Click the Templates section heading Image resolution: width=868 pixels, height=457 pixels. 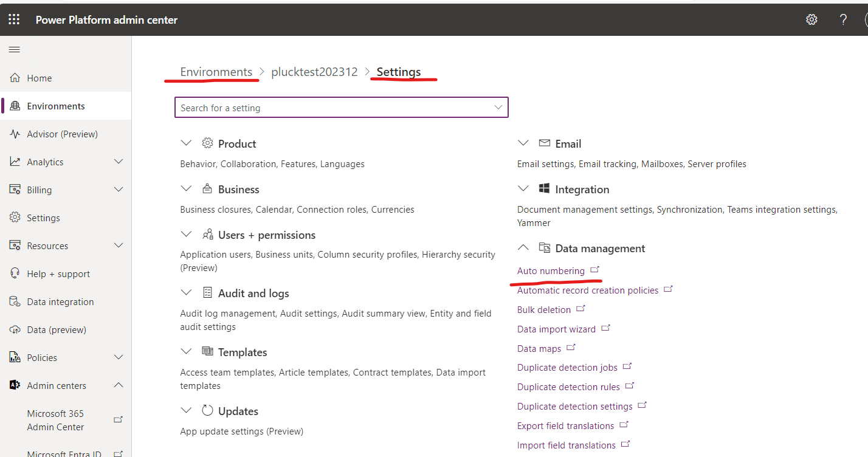coord(243,352)
